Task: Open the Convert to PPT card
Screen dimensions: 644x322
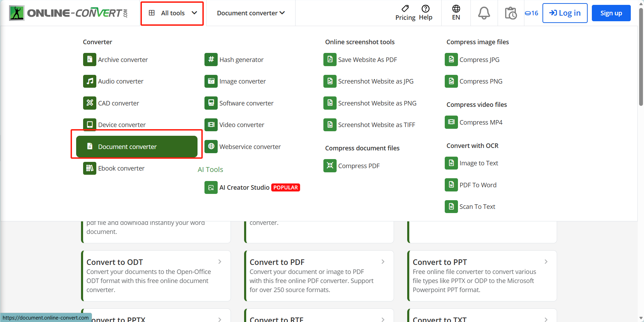Action: 482,276
